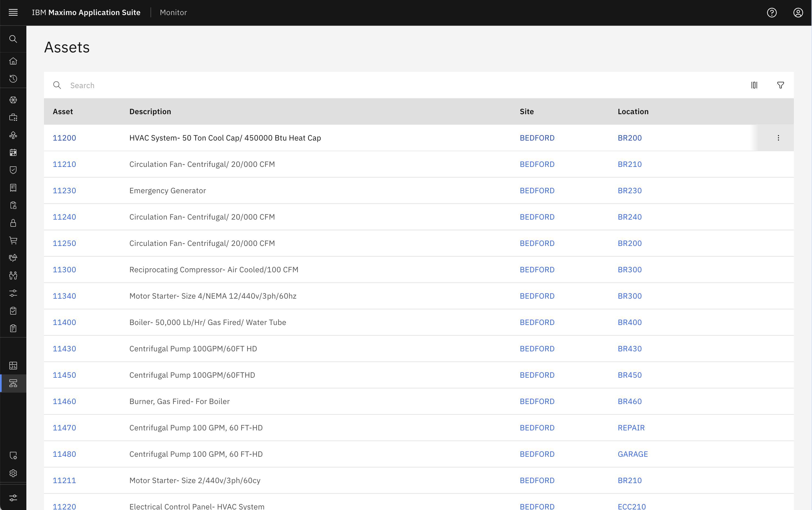Viewport: 812px width, 510px height.
Task: Open the padlock sidebar icon
Action: (x=13, y=223)
